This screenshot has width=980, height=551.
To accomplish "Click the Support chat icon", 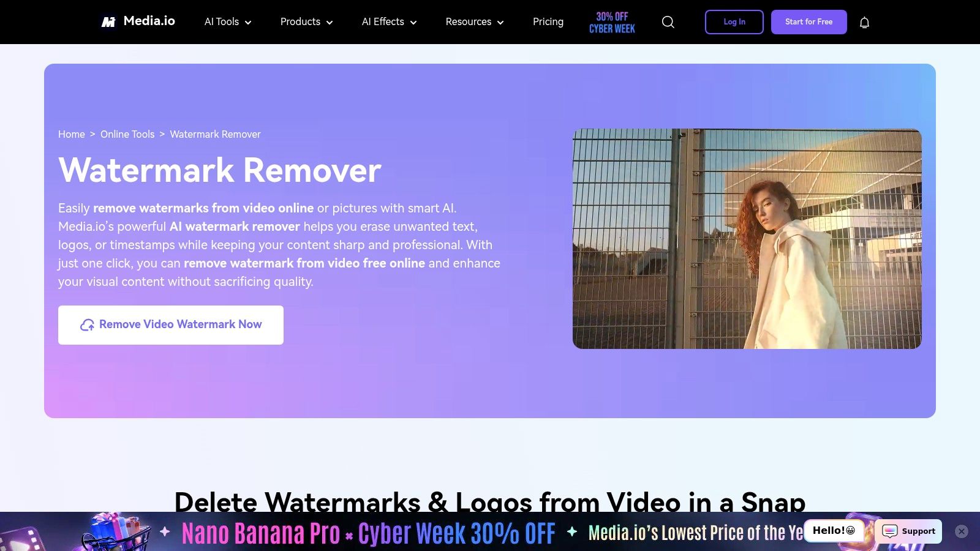I will (890, 531).
